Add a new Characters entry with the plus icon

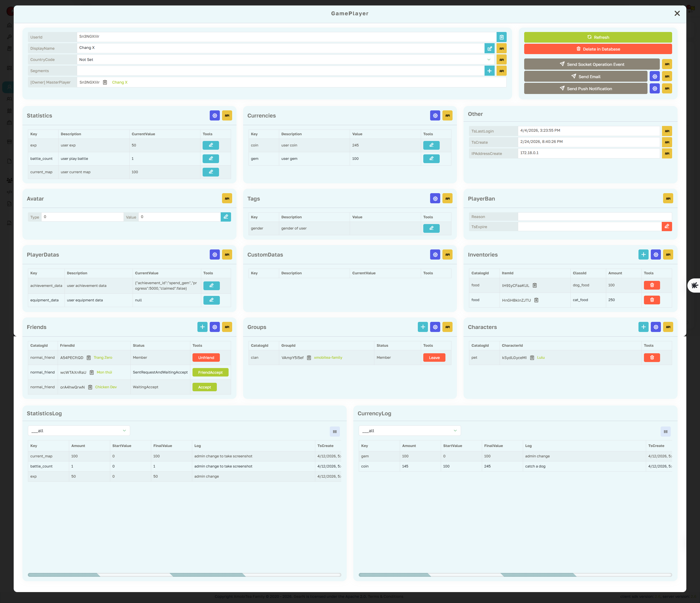click(643, 327)
